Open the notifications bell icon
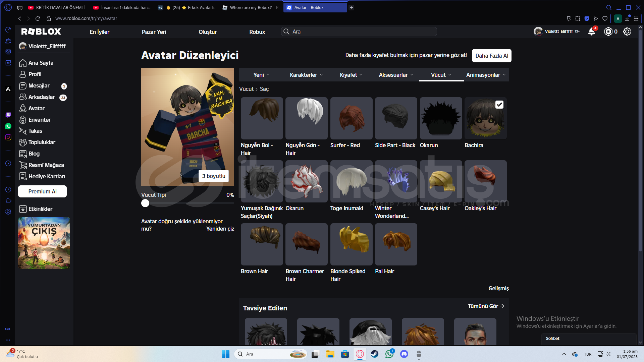 click(x=592, y=32)
